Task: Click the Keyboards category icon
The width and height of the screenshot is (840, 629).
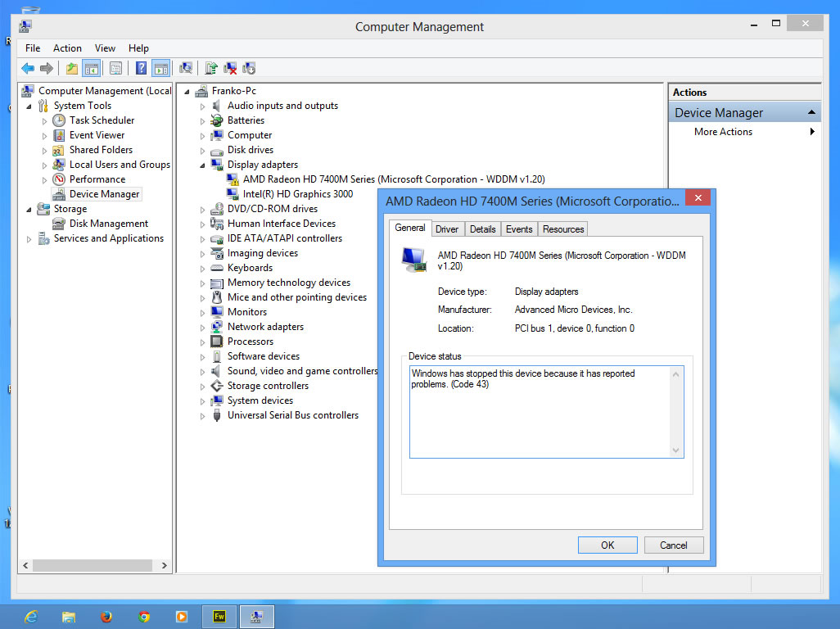Action: click(217, 268)
